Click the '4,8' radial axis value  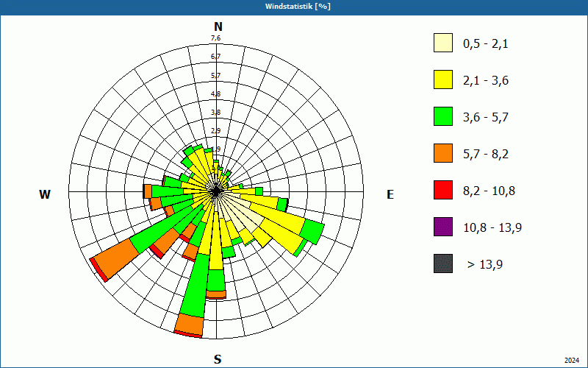tap(215, 94)
